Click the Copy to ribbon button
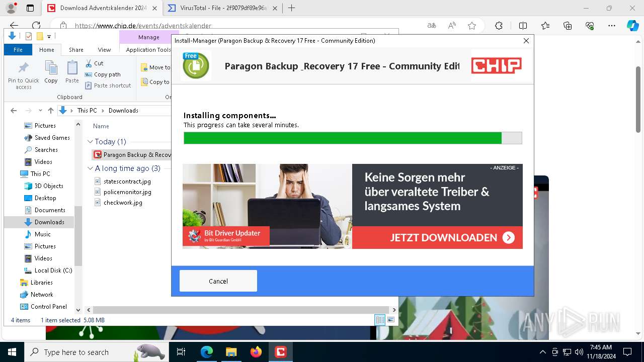This screenshot has width=644, height=362. pos(155,82)
